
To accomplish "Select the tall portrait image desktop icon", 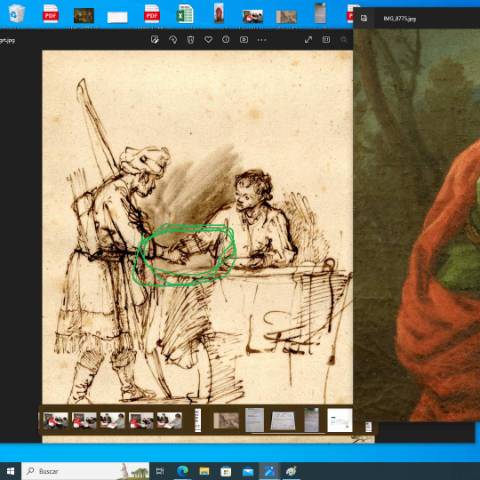I will click(x=219, y=13).
